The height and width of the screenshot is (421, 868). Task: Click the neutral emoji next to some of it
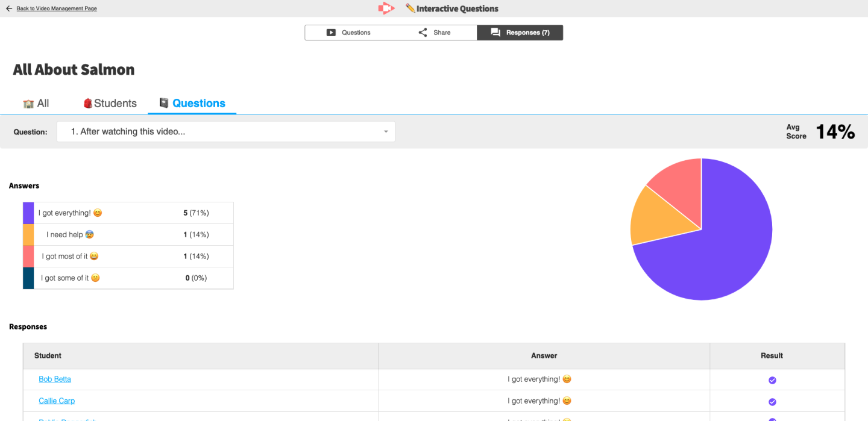(95, 278)
